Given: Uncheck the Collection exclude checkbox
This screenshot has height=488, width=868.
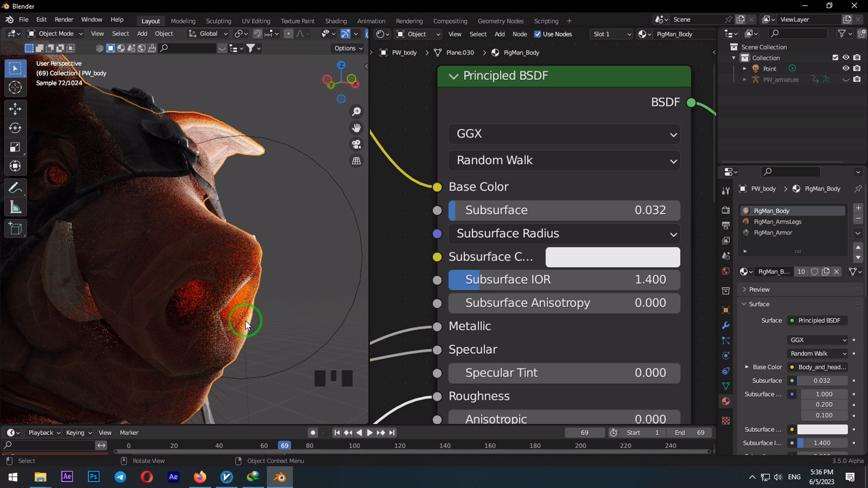Looking at the screenshot, I should tap(835, 57).
